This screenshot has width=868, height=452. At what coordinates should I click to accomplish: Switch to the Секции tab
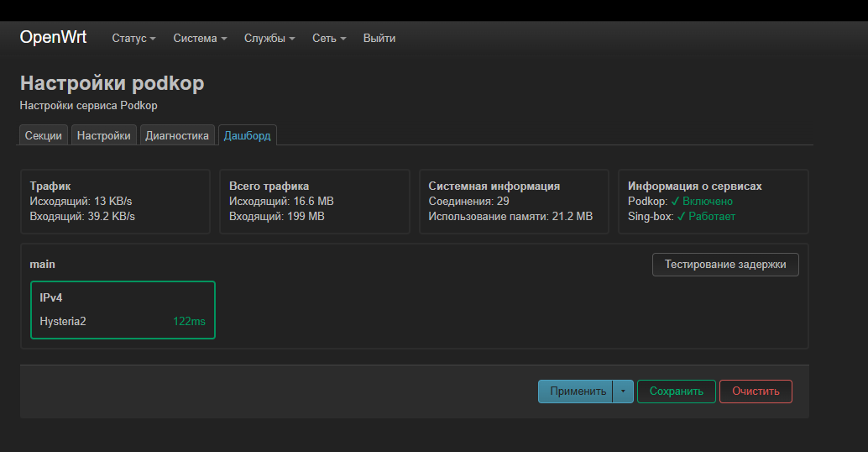pos(43,136)
